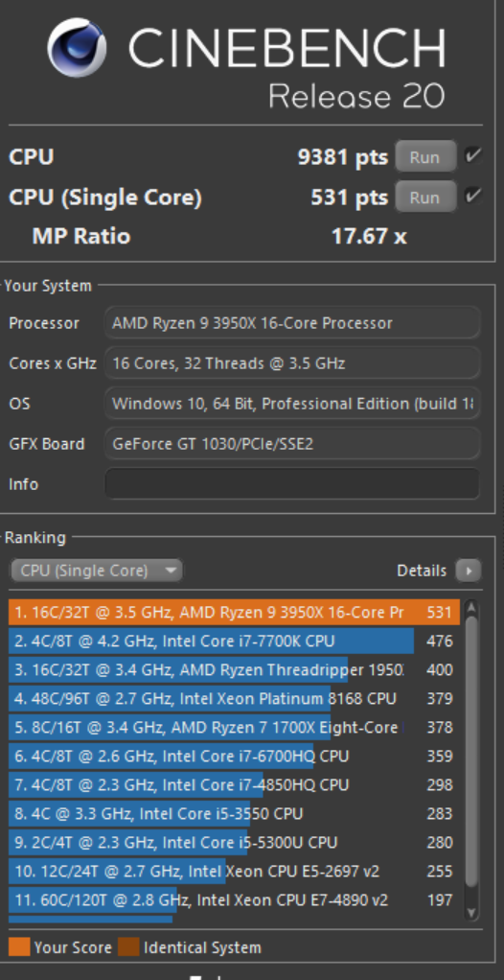The width and height of the screenshot is (504, 980).
Task: Click the ranking list scrollbar thumb
Action: coord(471,750)
